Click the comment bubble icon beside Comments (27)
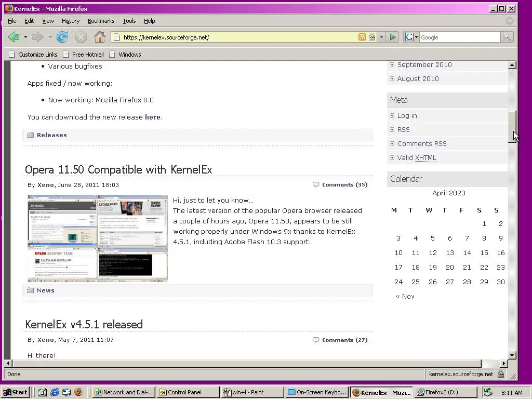 (316, 340)
